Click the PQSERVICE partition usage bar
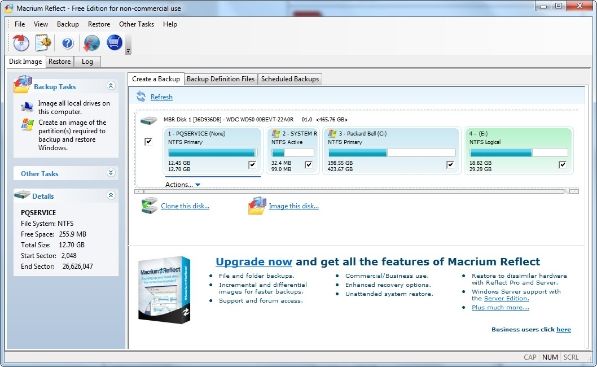The width and height of the screenshot is (597, 367). click(x=212, y=153)
